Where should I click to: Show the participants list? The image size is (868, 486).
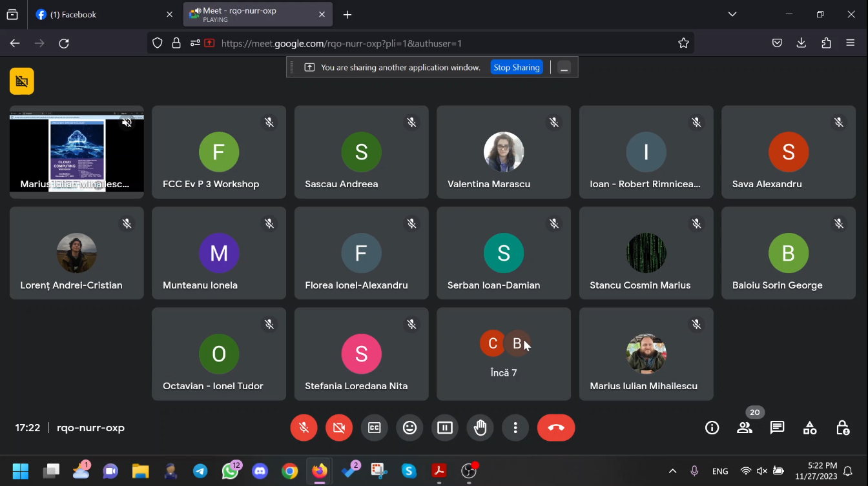pyautogui.click(x=745, y=428)
